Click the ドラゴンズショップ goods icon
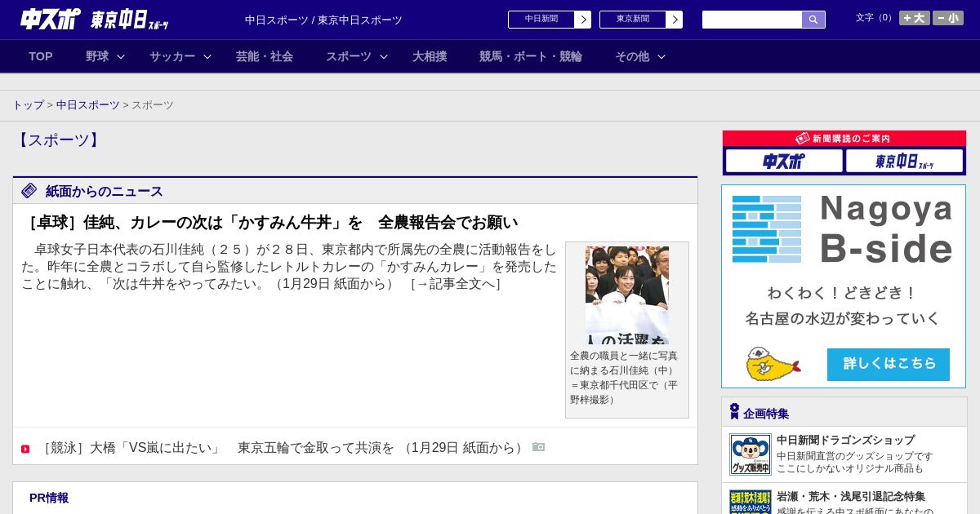Viewport: 980px width, 514px height. 750,454
